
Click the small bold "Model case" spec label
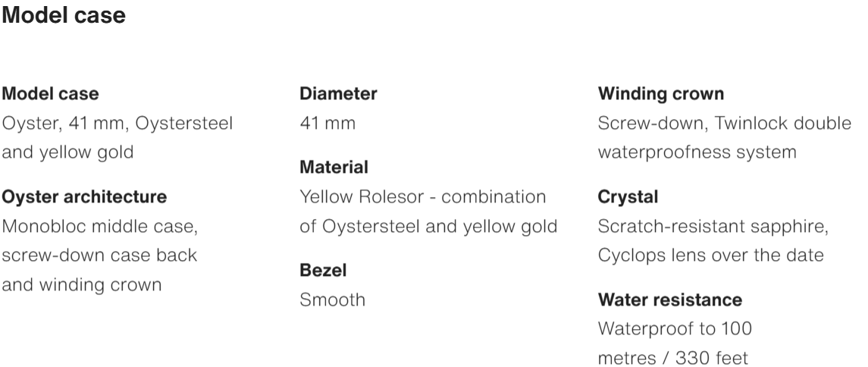coord(50,95)
